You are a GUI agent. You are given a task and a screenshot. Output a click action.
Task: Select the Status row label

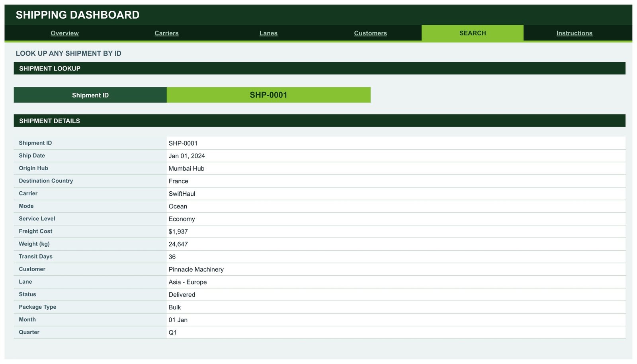27,294
